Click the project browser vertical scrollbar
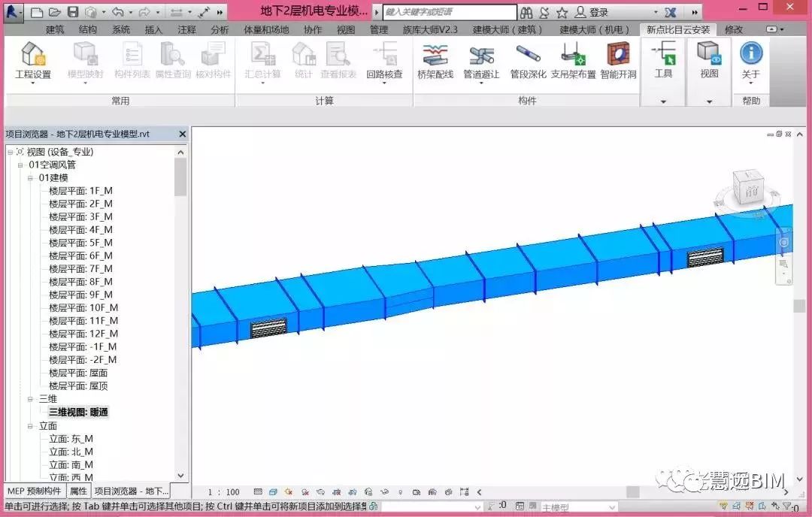The height and width of the screenshot is (517, 812). tap(180, 177)
